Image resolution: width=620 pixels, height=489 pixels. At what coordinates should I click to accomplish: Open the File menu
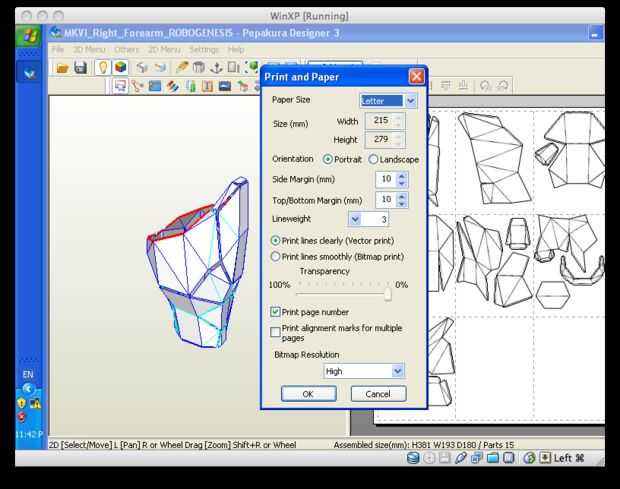58,50
